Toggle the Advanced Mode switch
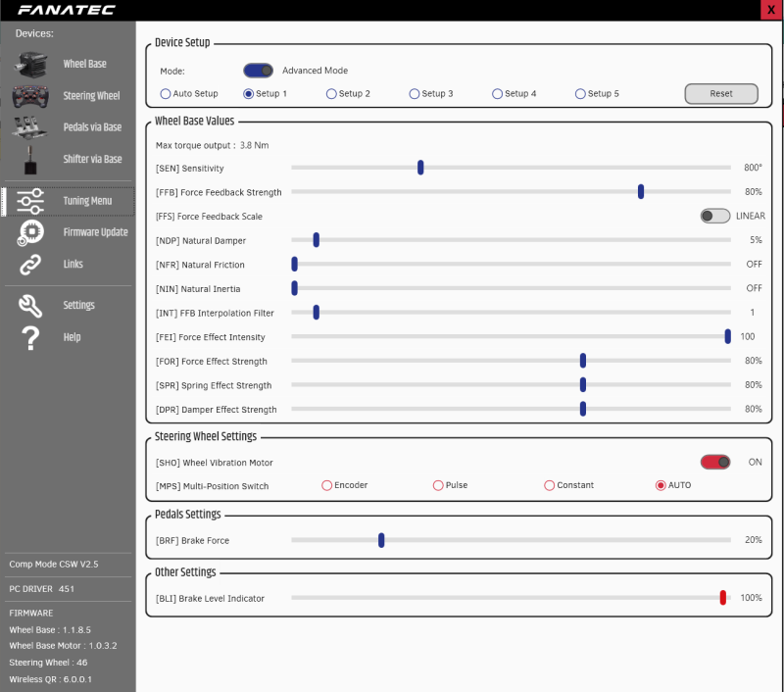This screenshot has width=784, height=692. 258,71
